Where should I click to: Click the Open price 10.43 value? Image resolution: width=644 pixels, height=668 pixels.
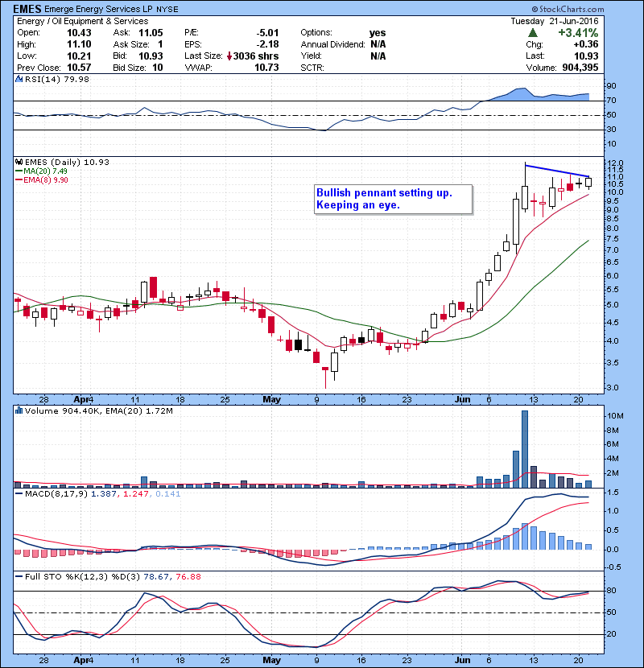point(79,33)
